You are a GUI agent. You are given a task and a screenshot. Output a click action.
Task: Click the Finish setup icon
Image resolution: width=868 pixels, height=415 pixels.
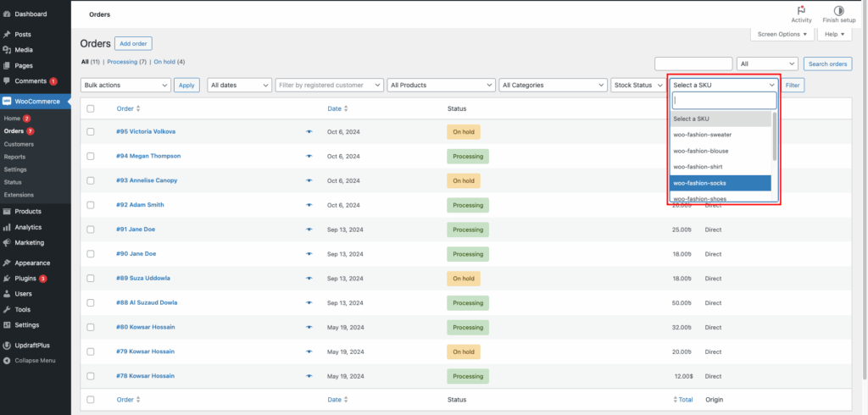click(x=838, y=10)
